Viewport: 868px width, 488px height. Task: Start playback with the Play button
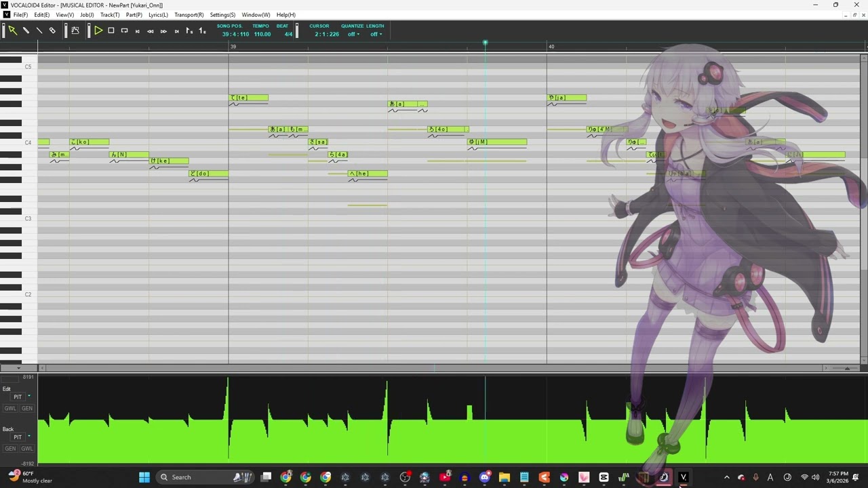tap(98, 30)
